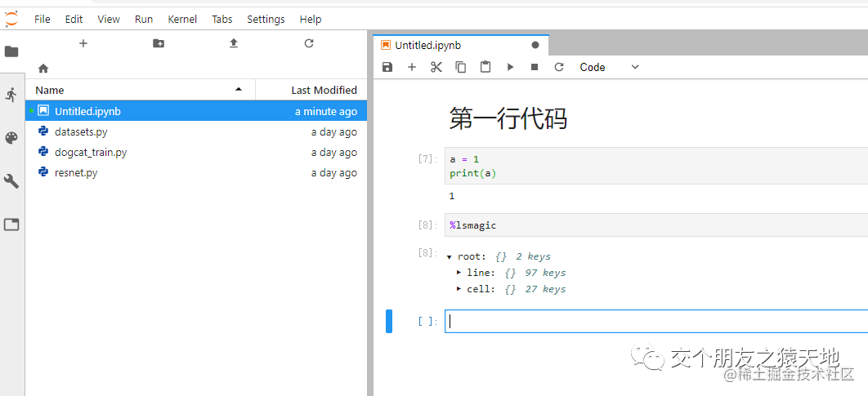Click the Upload Files icon
Screen dimensions: 868x396
(x=234, y=43)
